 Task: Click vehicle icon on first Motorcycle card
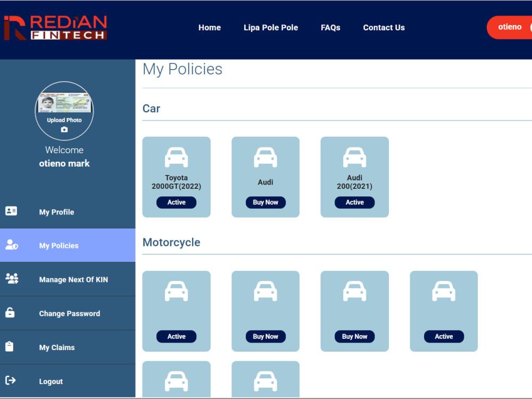177,291
